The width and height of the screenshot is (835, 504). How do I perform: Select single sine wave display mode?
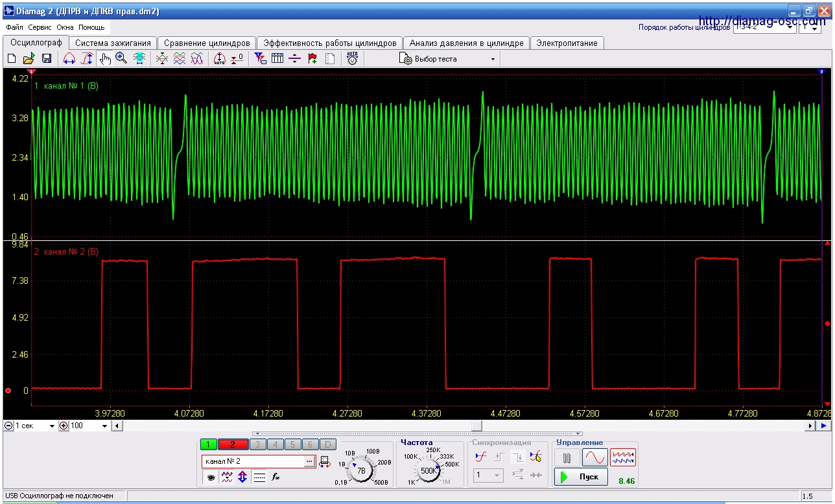pyautogui.click(x=594, y=458)
